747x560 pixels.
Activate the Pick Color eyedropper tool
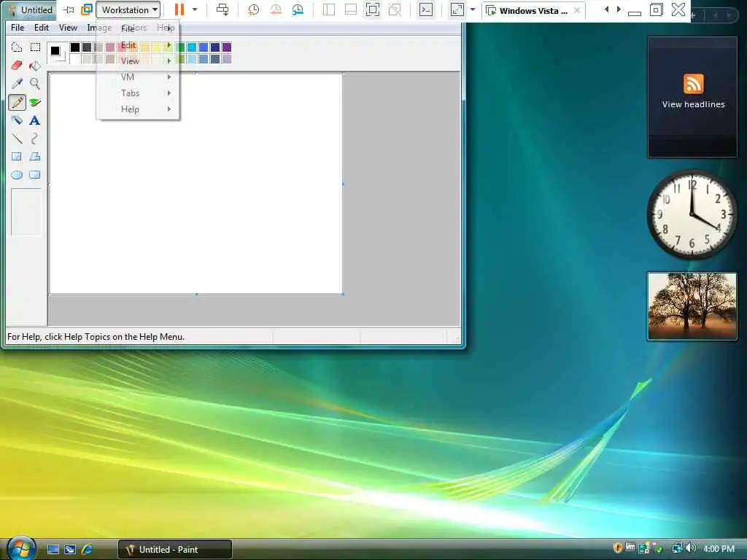[x=17, y=84]
